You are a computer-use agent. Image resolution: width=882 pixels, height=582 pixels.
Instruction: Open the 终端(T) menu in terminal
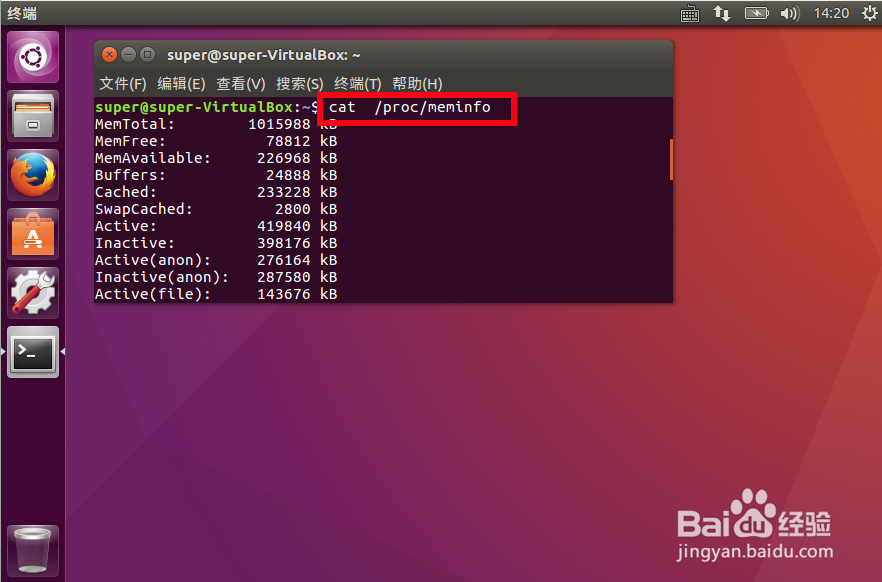point(358,84)
